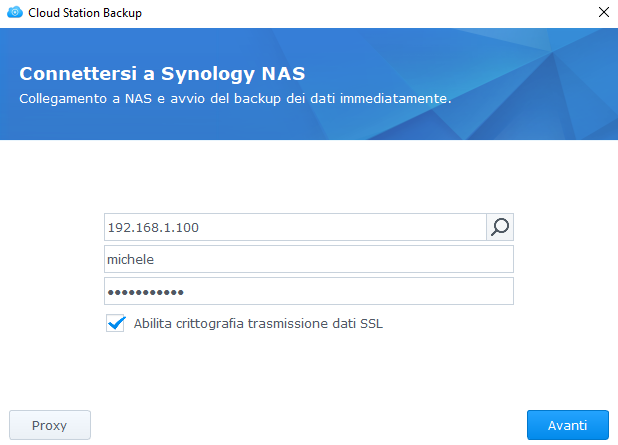Close the Cloud Station Backup window
618x445 pixels.
(x=603, y=13)
